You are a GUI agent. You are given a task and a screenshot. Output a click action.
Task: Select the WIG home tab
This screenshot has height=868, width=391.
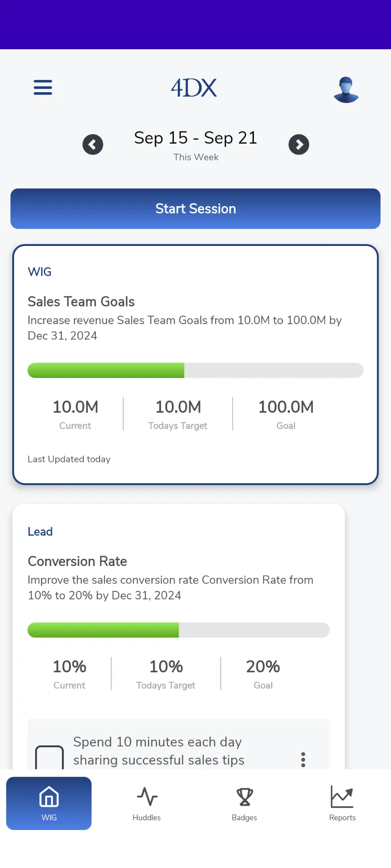tap(49, 803)
